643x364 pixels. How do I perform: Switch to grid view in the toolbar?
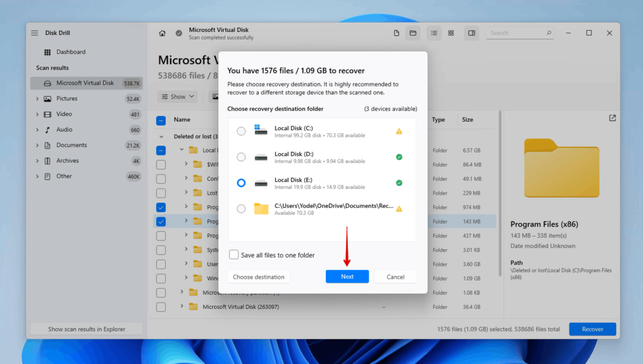451,33
